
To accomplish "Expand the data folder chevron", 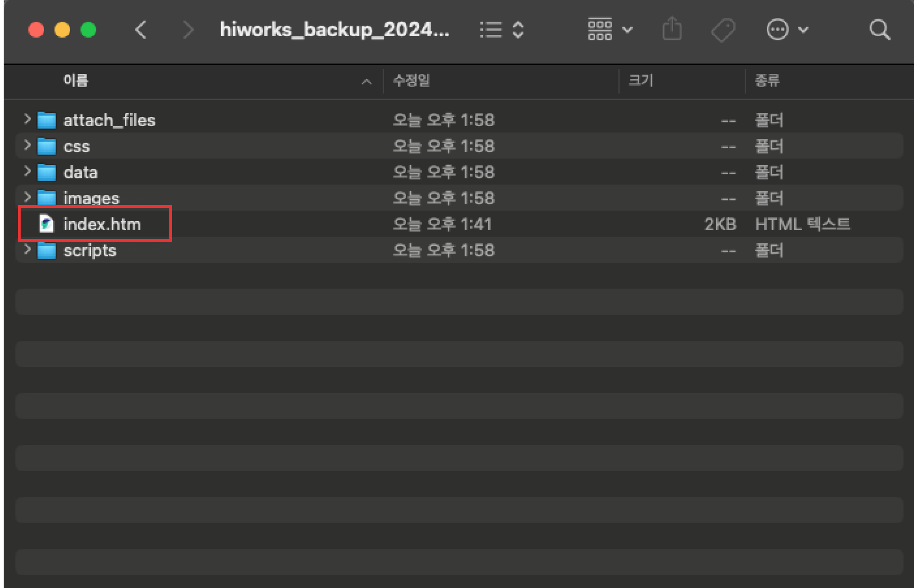I will pos(27,172).
